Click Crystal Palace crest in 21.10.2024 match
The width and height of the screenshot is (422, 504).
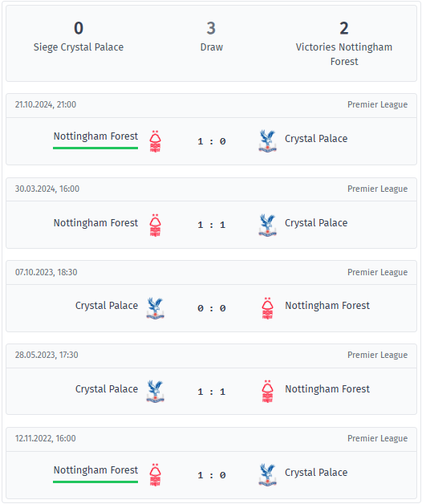[x=267, y=141]
